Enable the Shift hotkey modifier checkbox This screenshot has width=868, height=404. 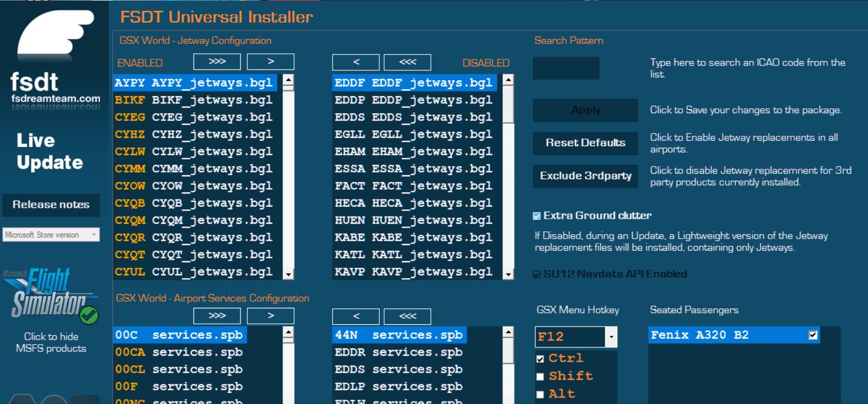[x=540, y=377]
